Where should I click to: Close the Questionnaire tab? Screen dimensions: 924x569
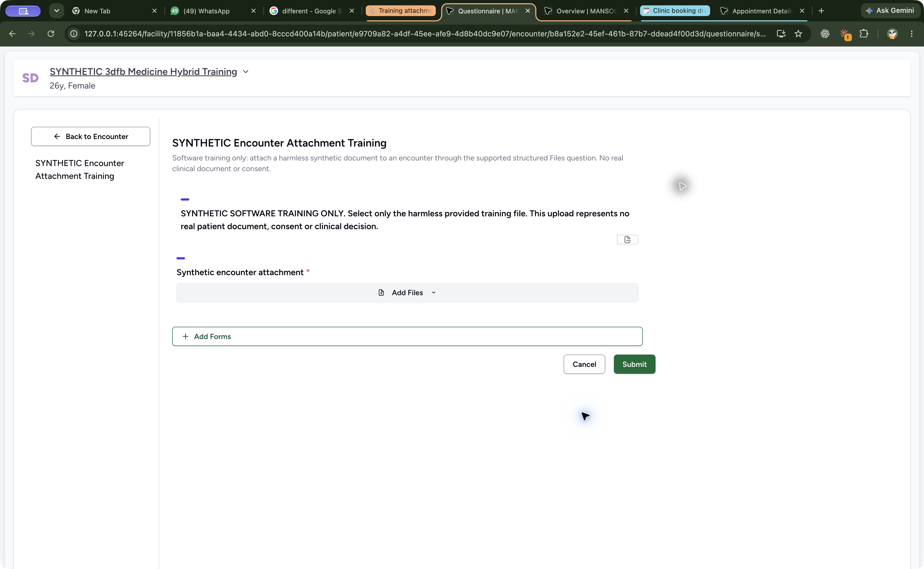pyautogui.click(x=528, y=11)
